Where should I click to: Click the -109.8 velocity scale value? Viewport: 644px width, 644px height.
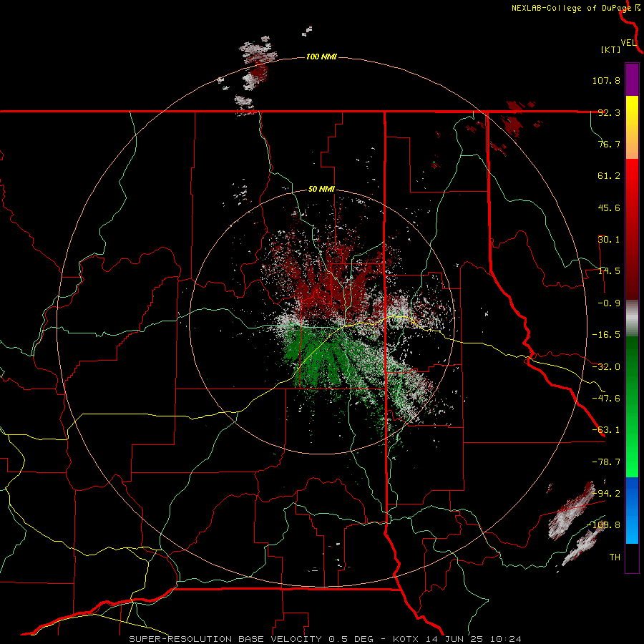604,525
